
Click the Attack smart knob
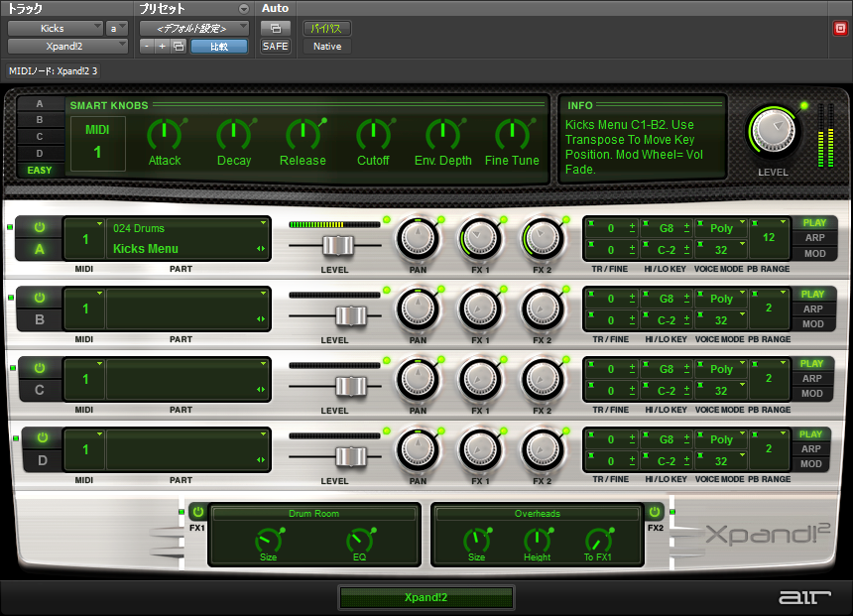coord(165,135)
